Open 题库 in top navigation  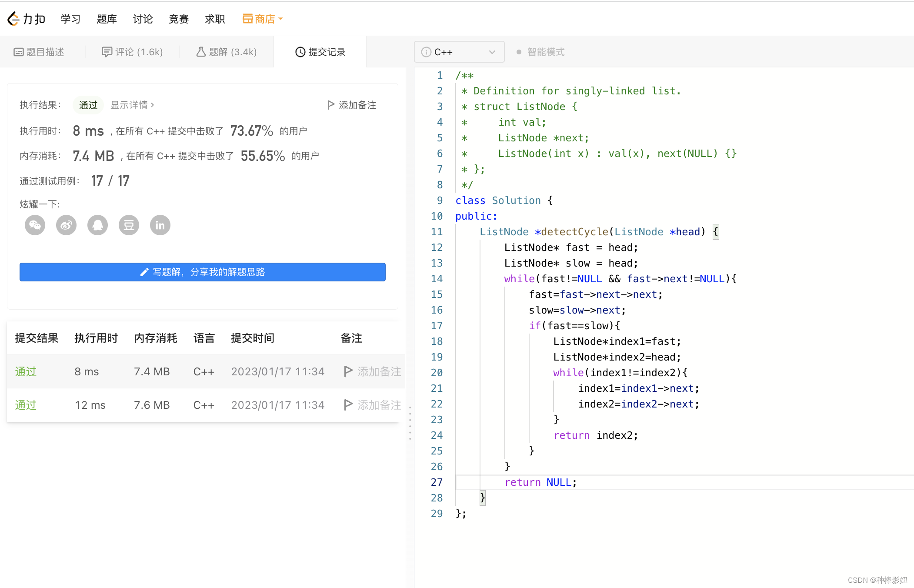click(107, 19)
